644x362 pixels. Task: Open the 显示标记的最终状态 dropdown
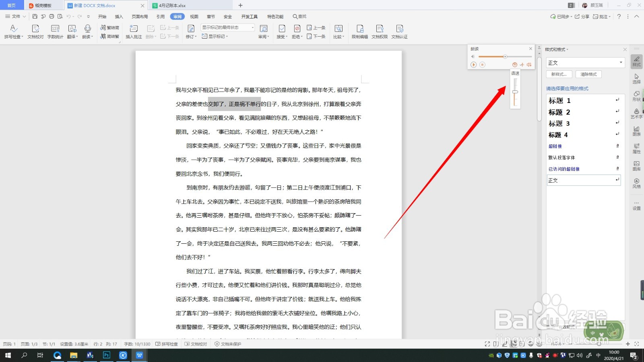(x=252, y=27)
